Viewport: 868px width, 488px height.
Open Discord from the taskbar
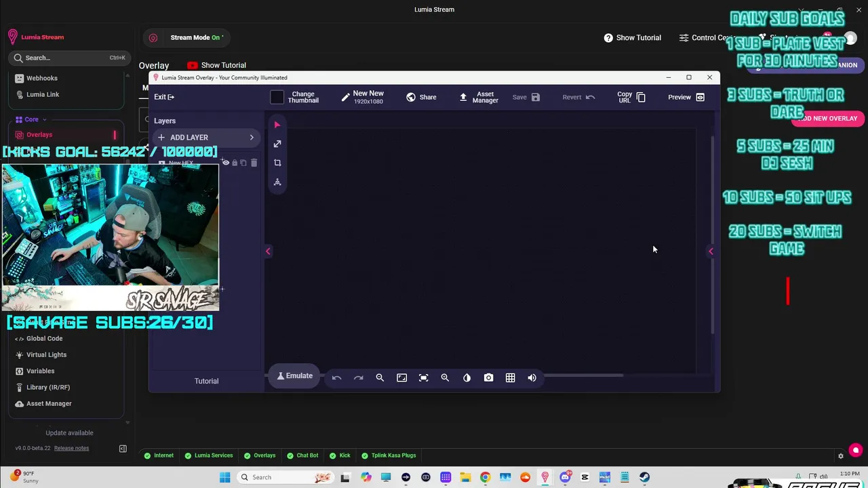pos(565,477)
